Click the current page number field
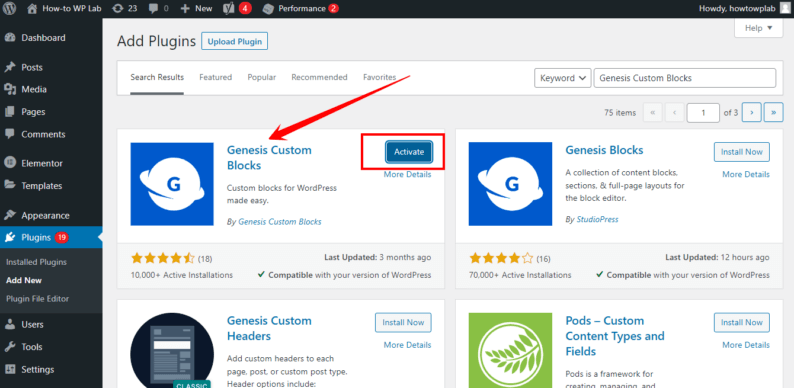The width and height of the screenshot is (794, 388). tap(703, 112)
